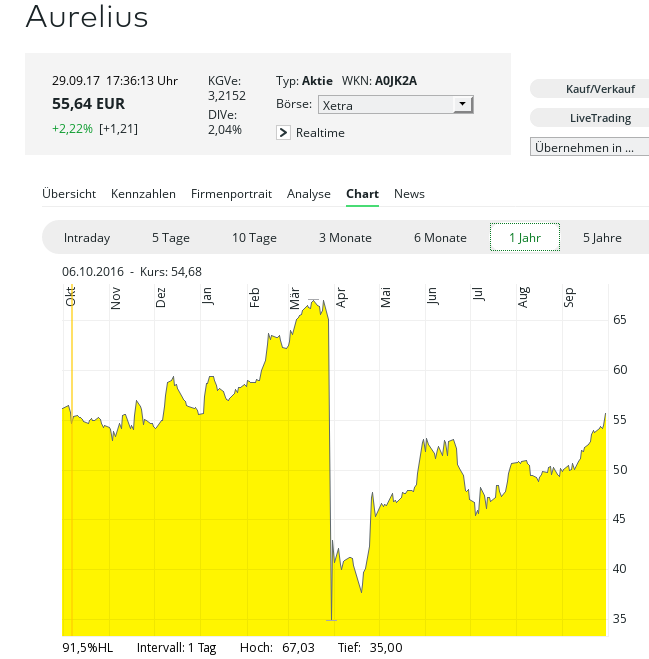Select the Intraday chart range
This screenshot has width=649, height=659.
point(87,238)
